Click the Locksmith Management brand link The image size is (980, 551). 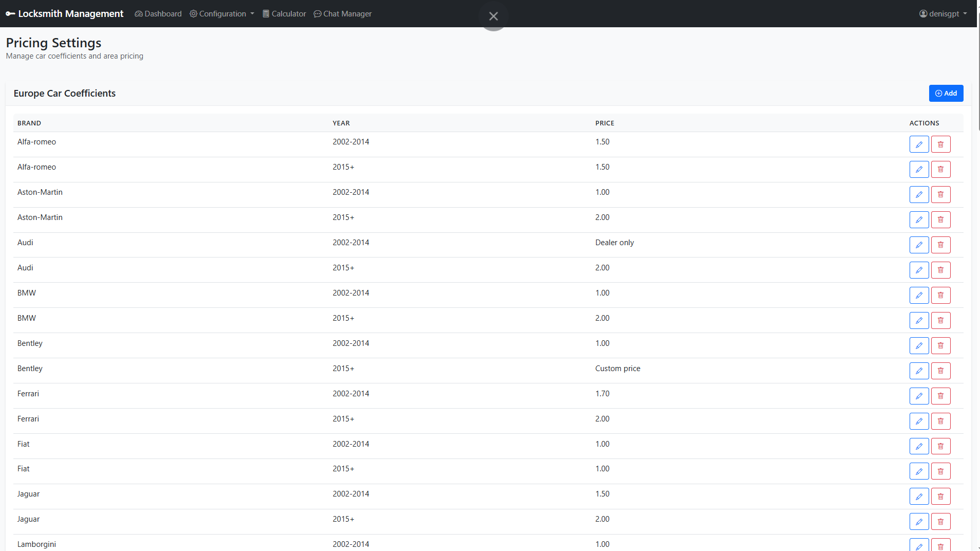pyautogui.click(x=65, y=14)
